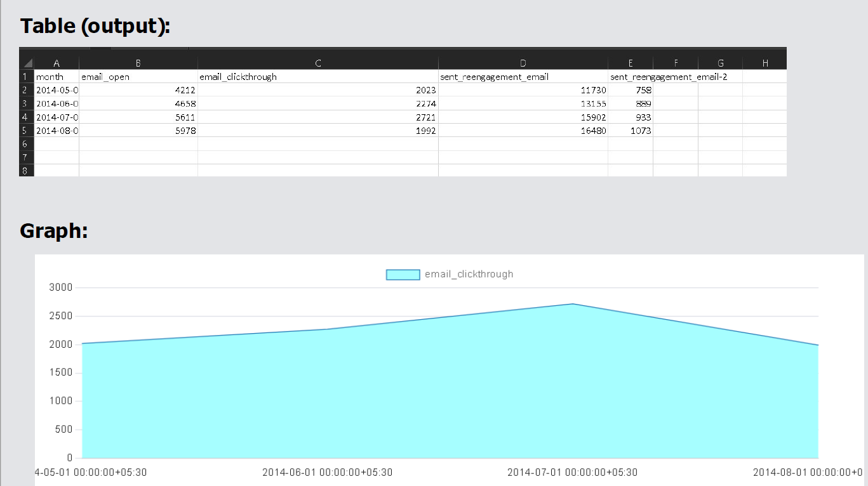This screenshot has height=486, width=868.
Task: Select the cell containing 16480
Action: 523,131
